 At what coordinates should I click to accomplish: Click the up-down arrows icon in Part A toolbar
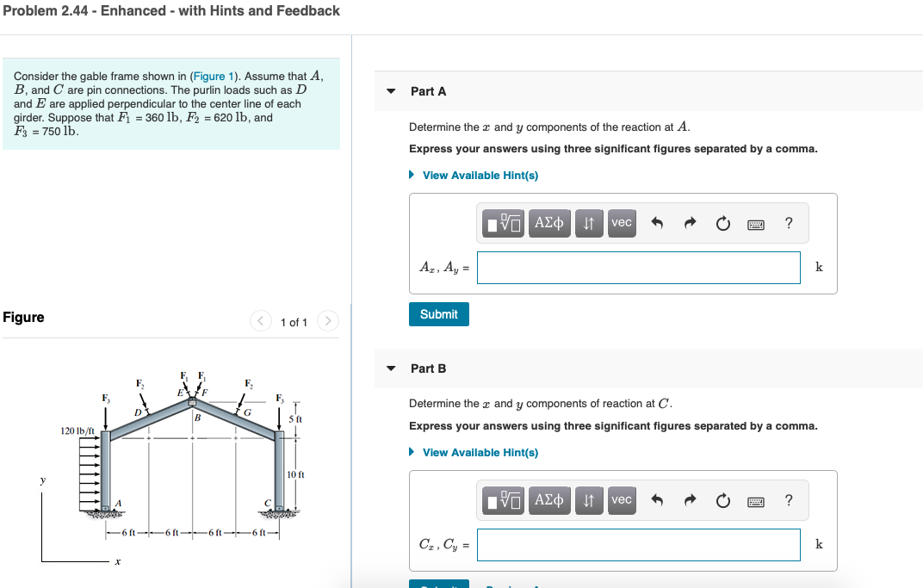(x=588, y=222)
